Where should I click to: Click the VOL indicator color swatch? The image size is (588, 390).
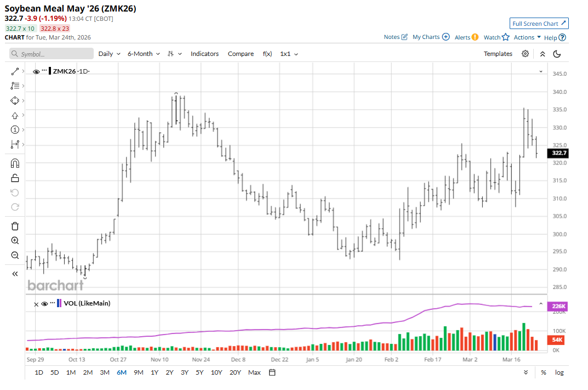coord(59,303)
